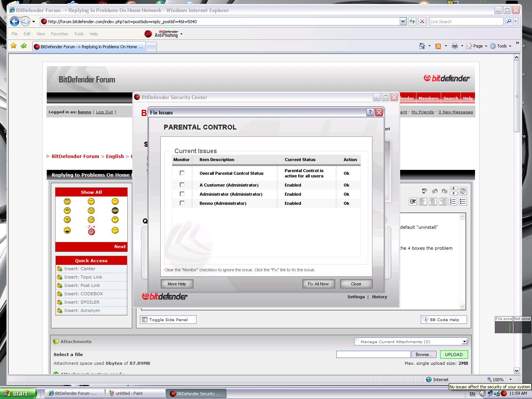
Task: Click the attachment file path field
Action: pos(373,354)
